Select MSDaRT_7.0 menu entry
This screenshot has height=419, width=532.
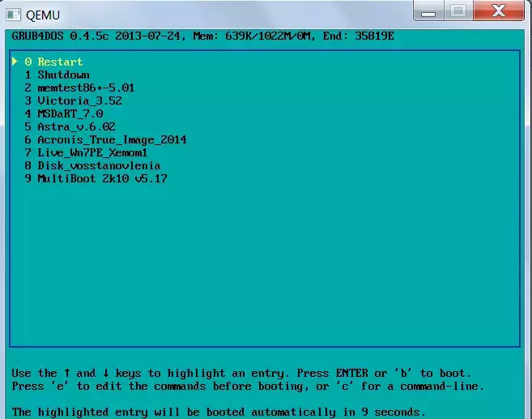63,113
